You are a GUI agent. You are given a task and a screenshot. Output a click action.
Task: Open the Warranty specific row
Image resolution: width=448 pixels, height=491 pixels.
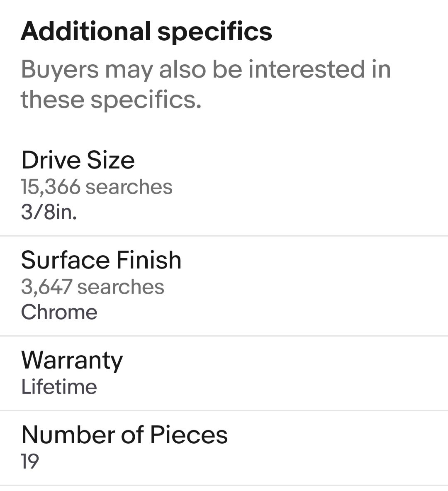[x=224, y=373]
